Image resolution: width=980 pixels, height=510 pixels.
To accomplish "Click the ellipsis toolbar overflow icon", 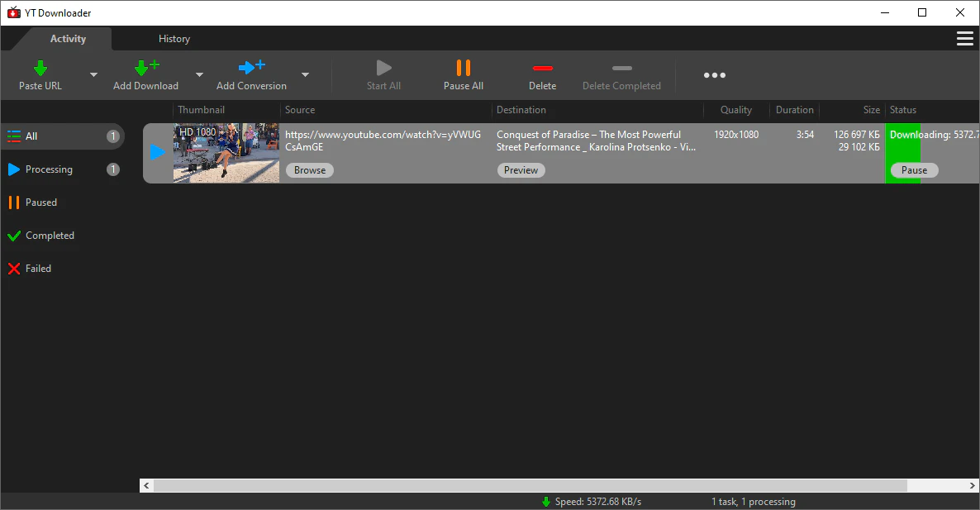I will pos(714,75).
